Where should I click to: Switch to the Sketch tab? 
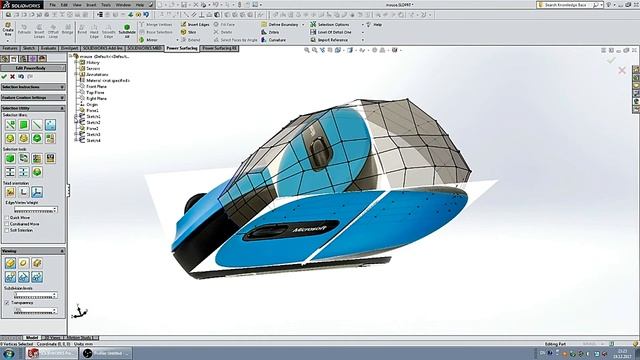(x=29, y=49)
